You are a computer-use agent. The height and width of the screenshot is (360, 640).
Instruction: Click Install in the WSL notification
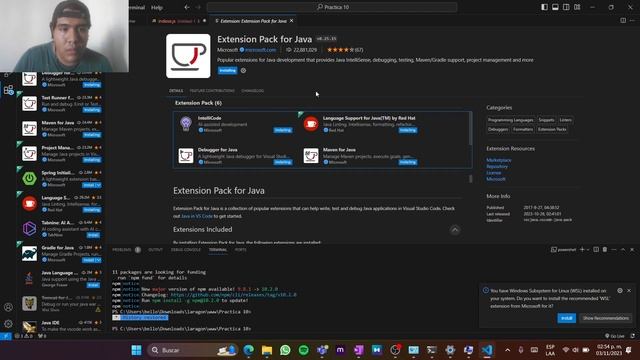pos(567,318)
